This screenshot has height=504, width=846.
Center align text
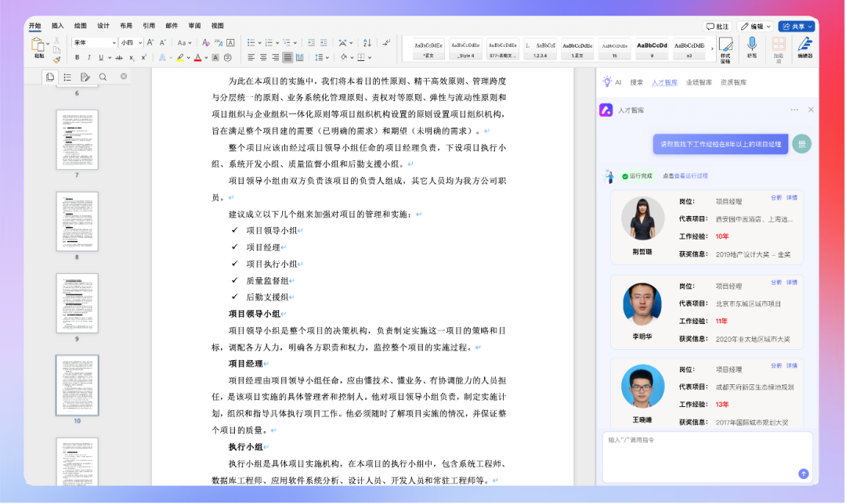[263, 58]
